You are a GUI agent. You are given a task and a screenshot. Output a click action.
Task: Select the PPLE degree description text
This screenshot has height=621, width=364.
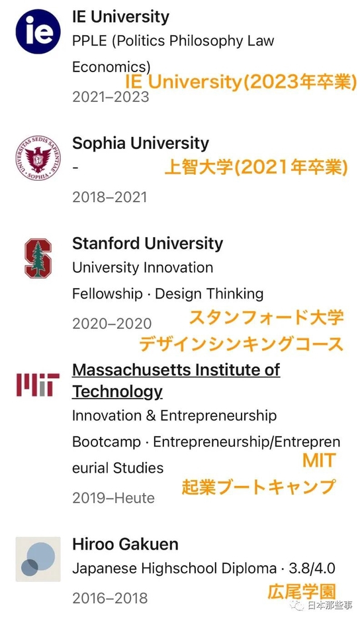[x=173, y=54]
